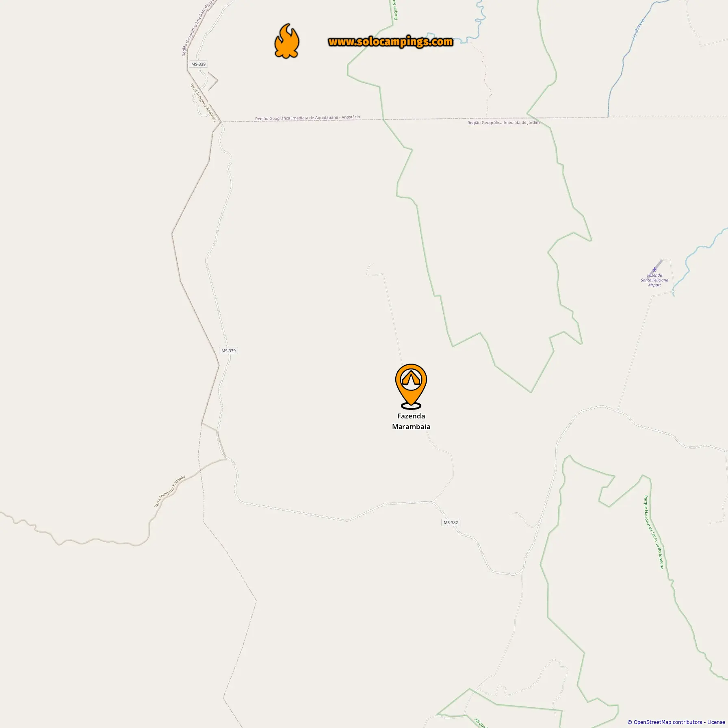Click the tent symbol inside the pin
The image size is (728, 728).
click(x=411, y=378)
